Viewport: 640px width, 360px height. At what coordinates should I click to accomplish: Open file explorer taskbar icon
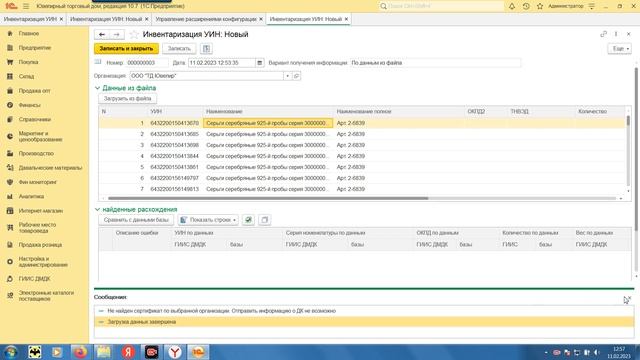point(104,352)
